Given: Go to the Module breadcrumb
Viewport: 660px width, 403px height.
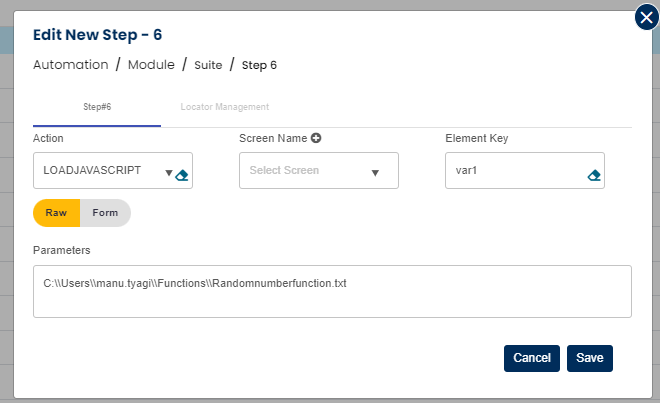Looking at the screenshot, I should pos(151,65).
